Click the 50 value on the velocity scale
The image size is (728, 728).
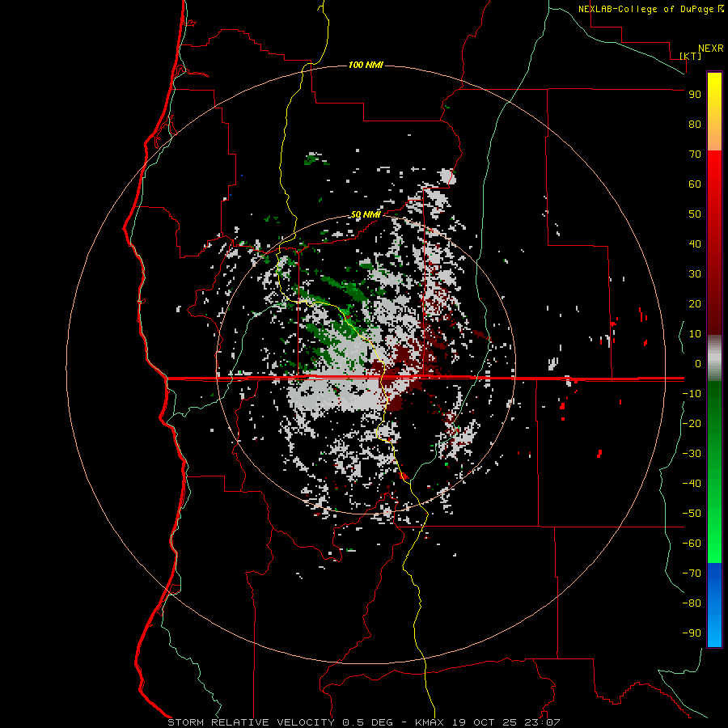click(695, 214)
